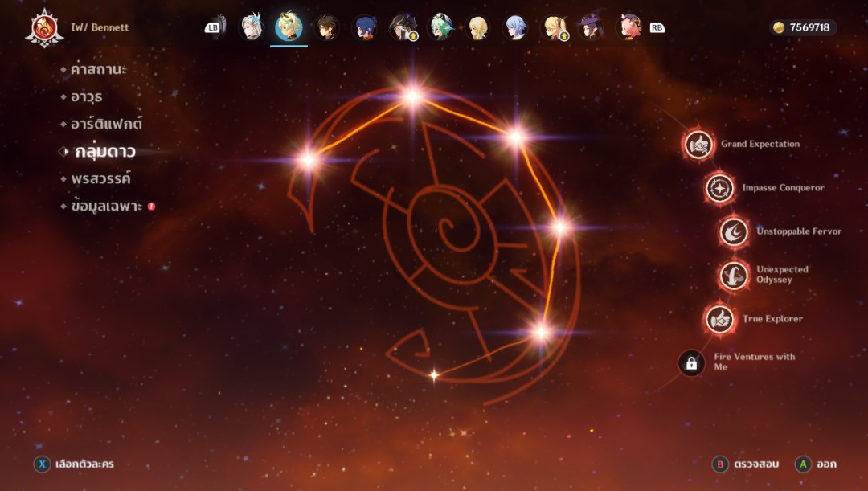Click the ไฟ/ Bennett character name
The height and width of the screenshot is (491, 868).
(100, 27)
